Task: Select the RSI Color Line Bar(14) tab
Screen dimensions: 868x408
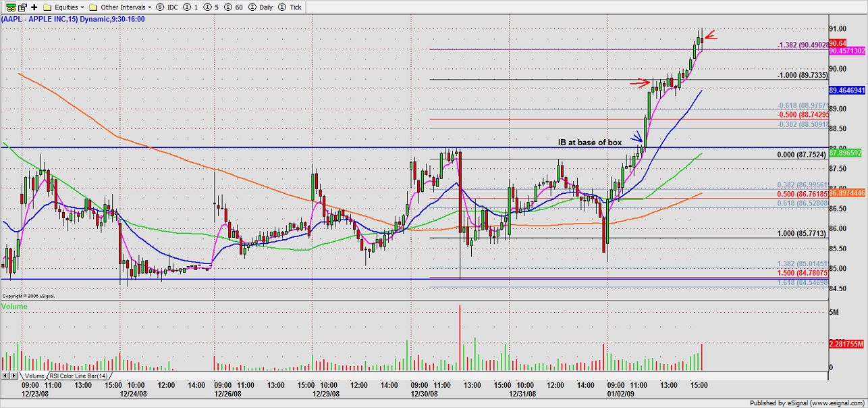Action: click(x=80, y=375)
